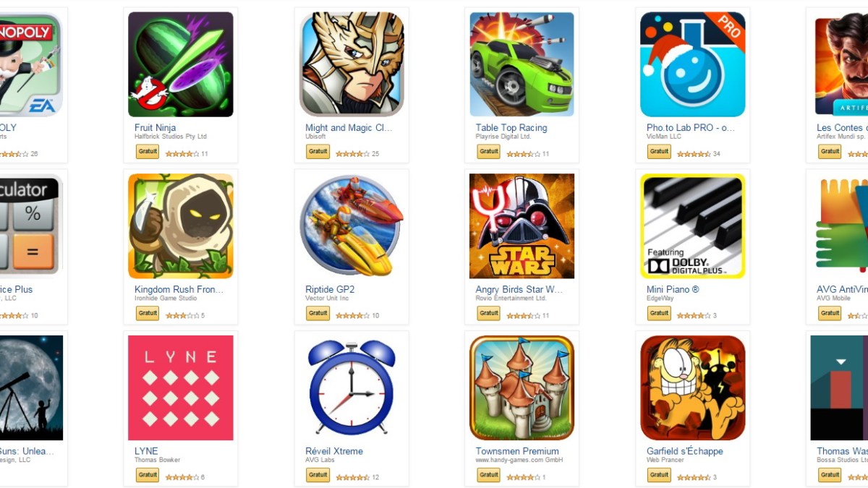Click the Garfield s'Échappe icon
This screenshot has height=488, width=868.
pos(693,388)
